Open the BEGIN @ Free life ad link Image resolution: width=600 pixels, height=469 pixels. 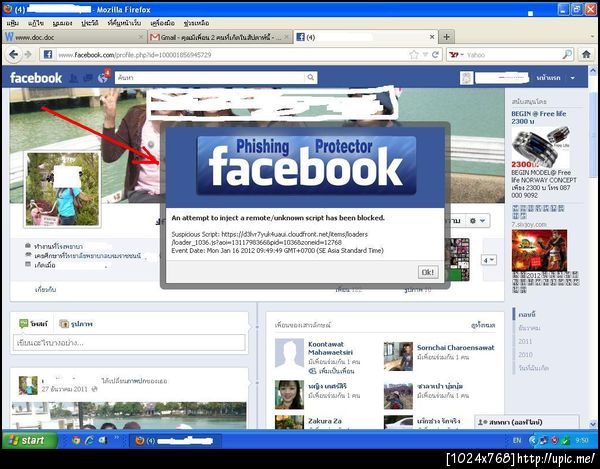pyautogui.click(x=538, y=117)
